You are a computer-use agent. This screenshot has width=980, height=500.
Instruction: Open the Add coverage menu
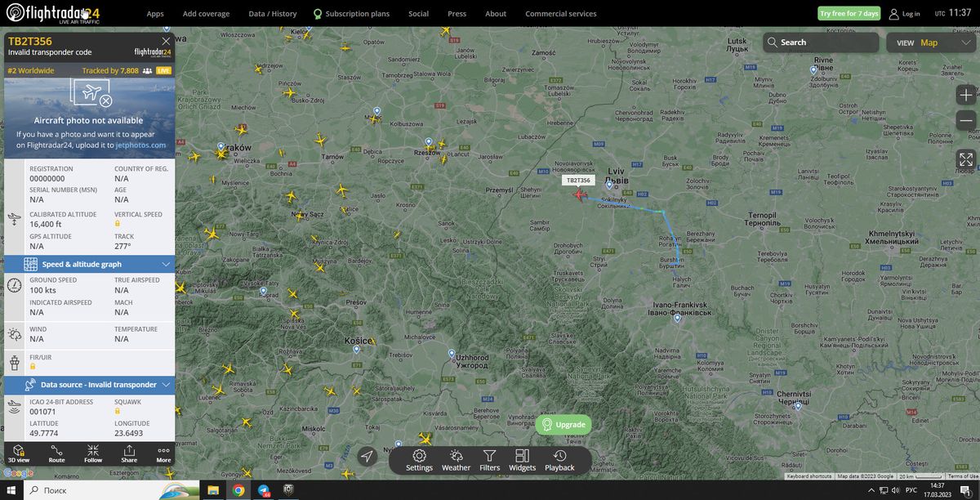coord(206,14)
